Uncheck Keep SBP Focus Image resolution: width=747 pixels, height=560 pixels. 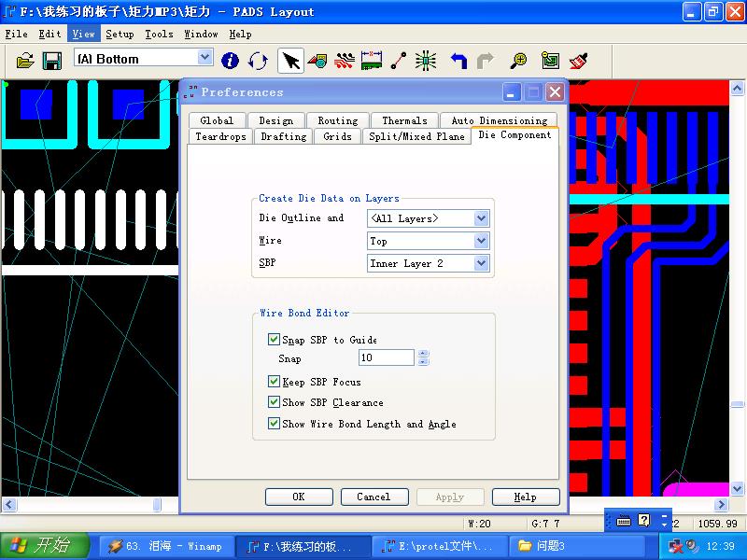coord(275,382)
